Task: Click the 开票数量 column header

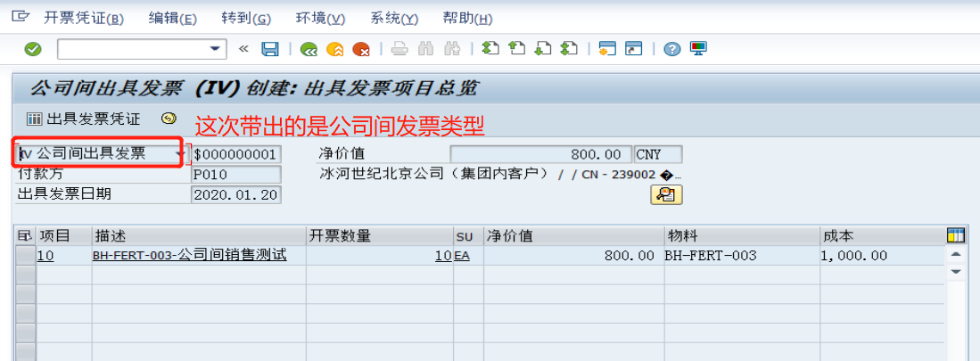Action: tap(379, 235)
